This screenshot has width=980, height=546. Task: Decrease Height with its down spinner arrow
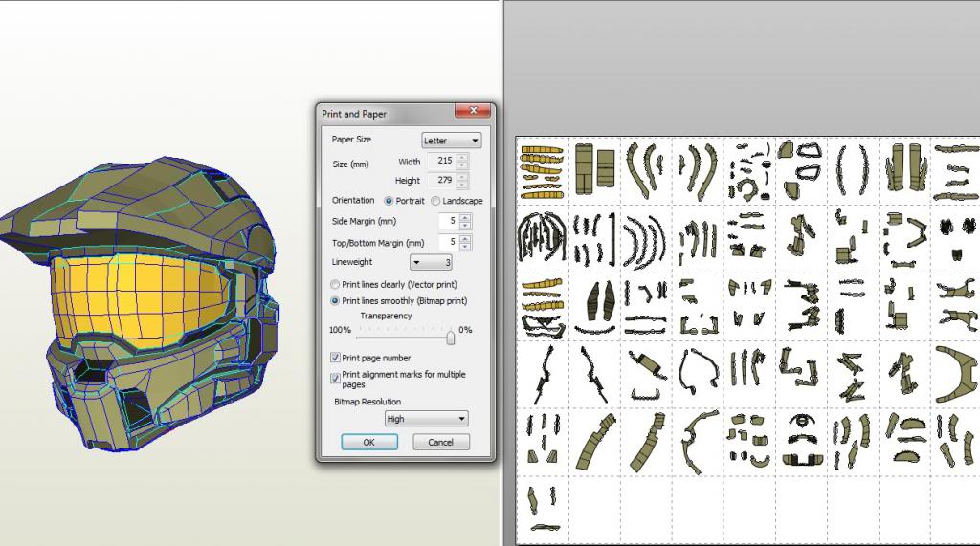[462, 184]
